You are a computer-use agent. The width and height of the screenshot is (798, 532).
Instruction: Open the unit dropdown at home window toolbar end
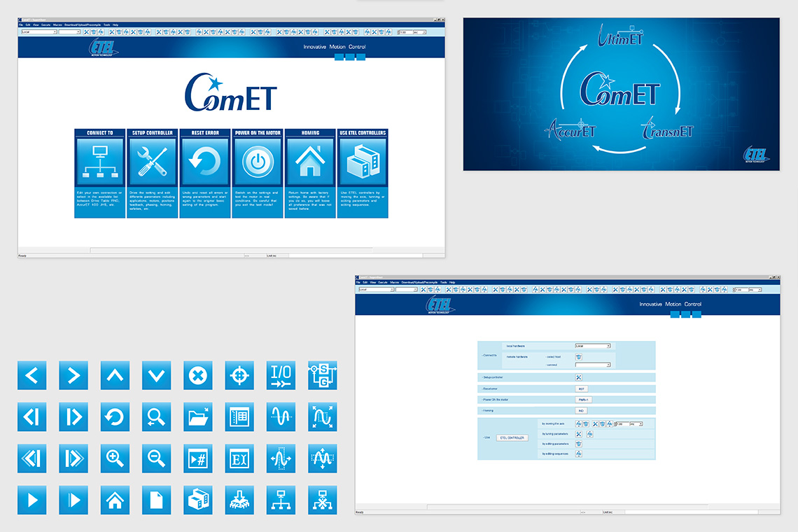pyautogui.click(x=420, y=32)
